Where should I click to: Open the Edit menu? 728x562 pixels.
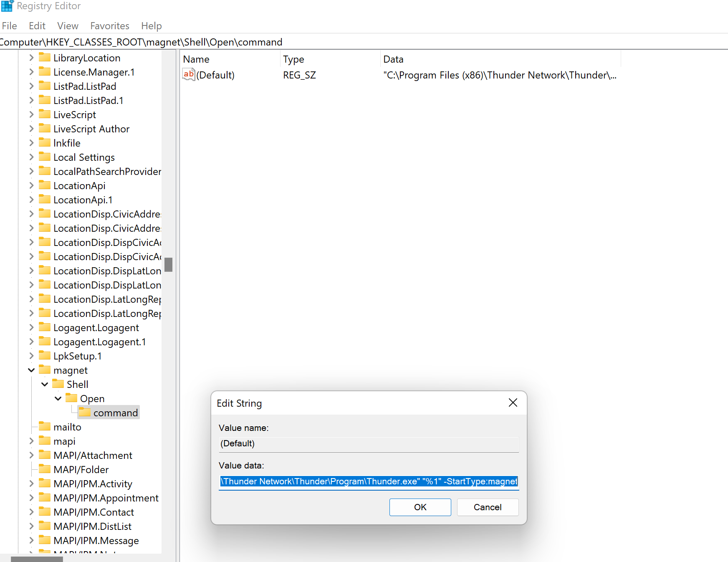tap(37, 26)
